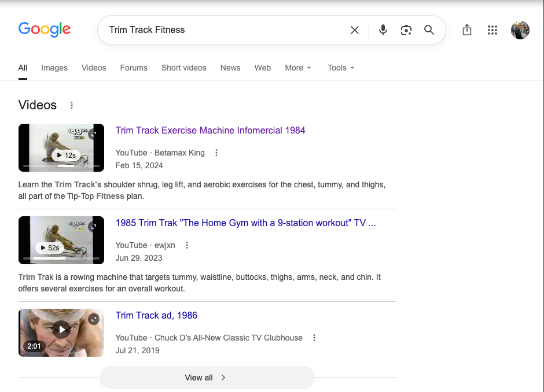Expand the More search filters dropdown

click(x=298, y=68)
